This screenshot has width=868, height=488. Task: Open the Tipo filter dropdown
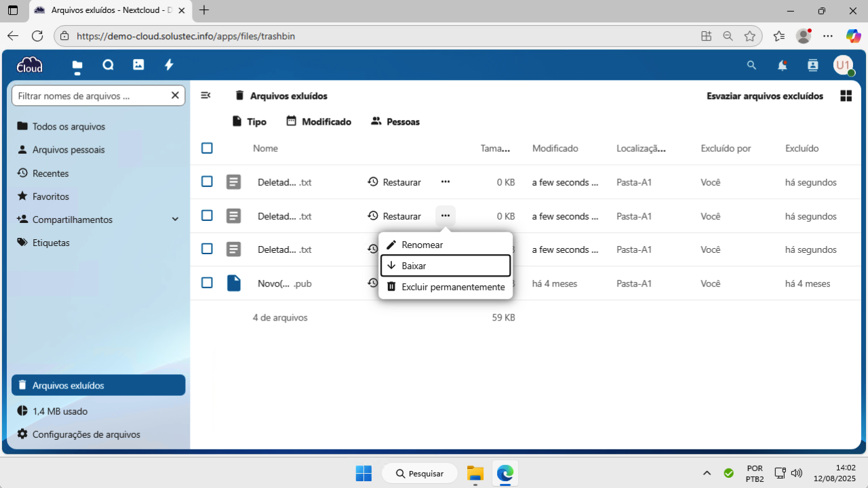point(249,122)
